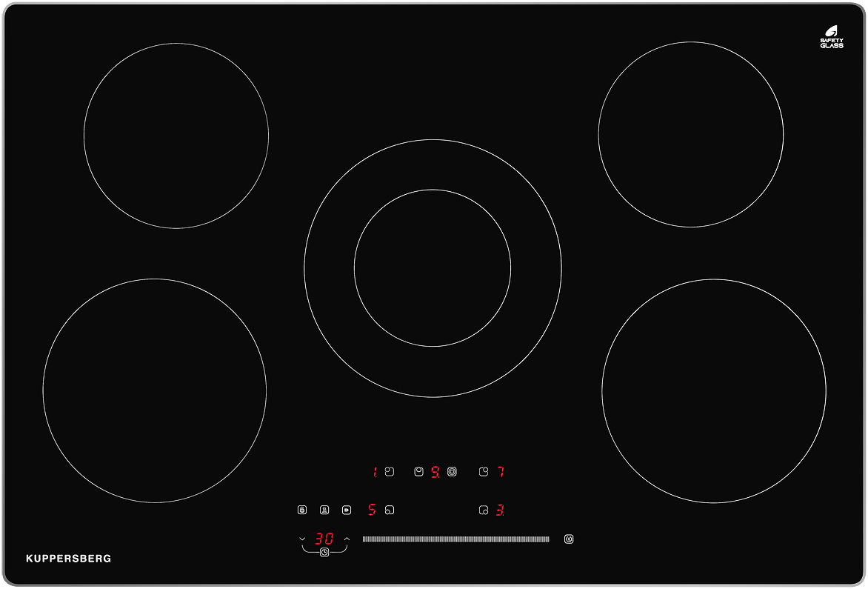Tap the red timer display showing 30
Screen dimensions: 868x589
[324, 539]
